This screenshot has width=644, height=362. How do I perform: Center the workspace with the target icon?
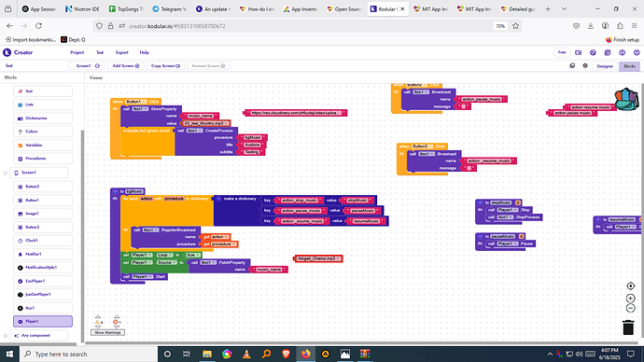click(630, 286)
